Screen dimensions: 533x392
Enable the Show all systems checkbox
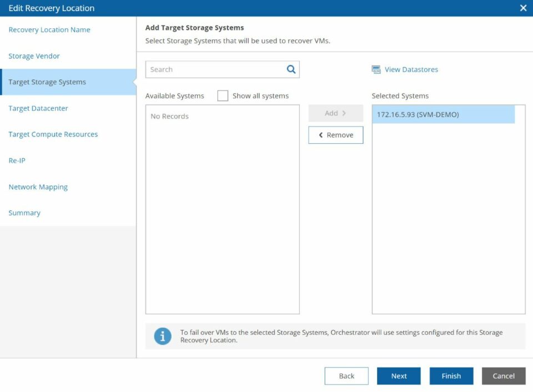point(223,96)
